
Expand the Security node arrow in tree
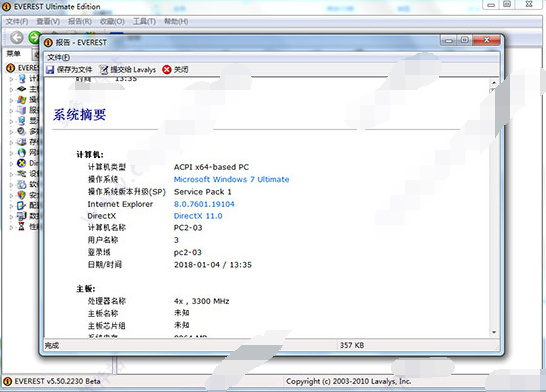11,195
